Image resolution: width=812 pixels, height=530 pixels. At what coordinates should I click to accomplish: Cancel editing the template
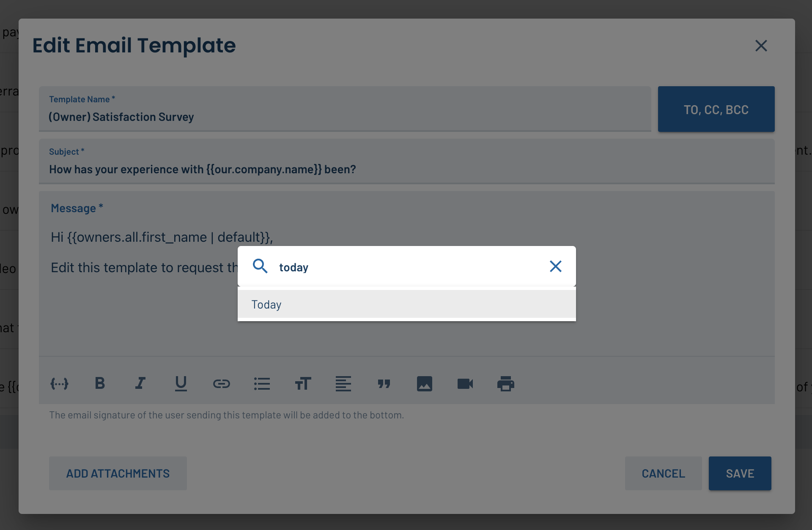664,473
